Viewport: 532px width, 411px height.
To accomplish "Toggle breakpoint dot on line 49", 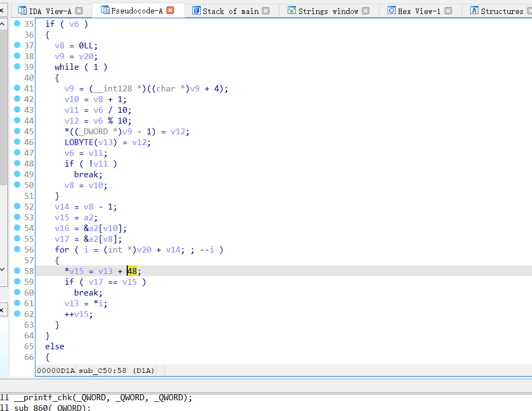I will (x=17, y=174).
